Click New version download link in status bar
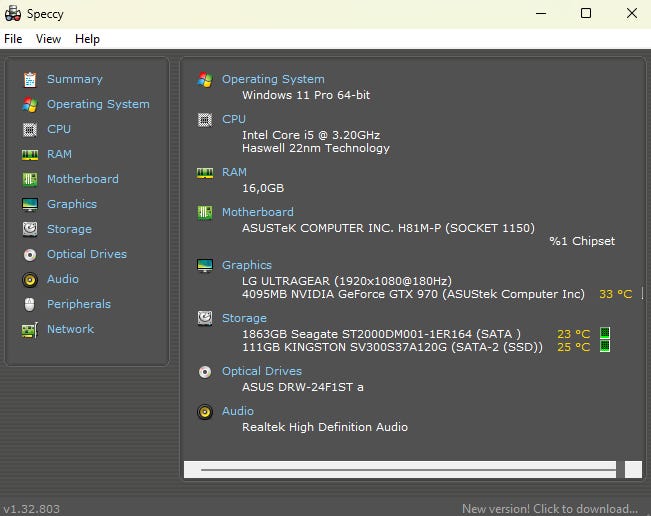The image size is (651, 516). tap(550, 509)
